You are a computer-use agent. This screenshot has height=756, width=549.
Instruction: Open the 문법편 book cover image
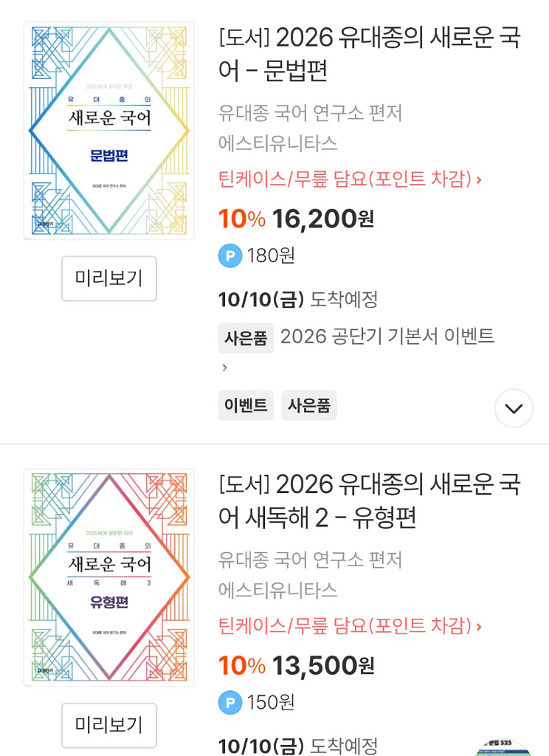tap(109, 131)
